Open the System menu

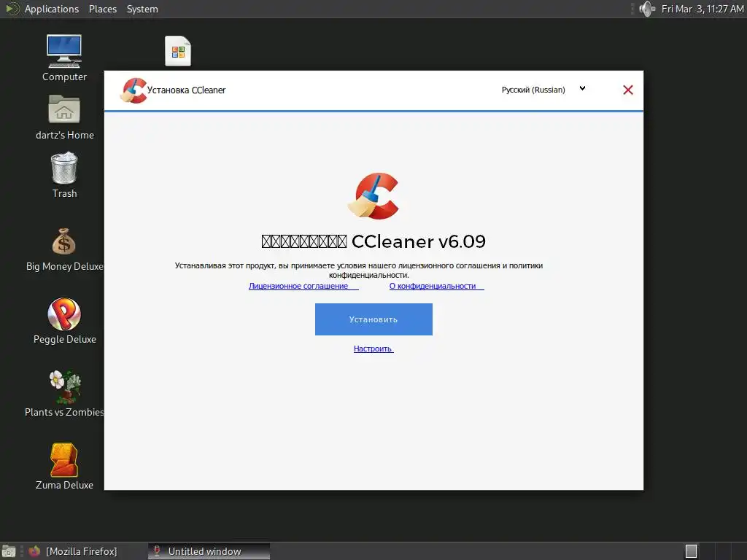[x=142, y=9]
